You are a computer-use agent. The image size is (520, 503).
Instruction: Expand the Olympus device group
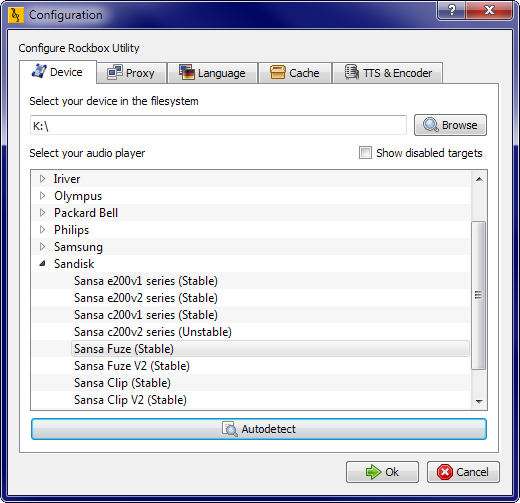pyautogui.click(x=42, y=196)
